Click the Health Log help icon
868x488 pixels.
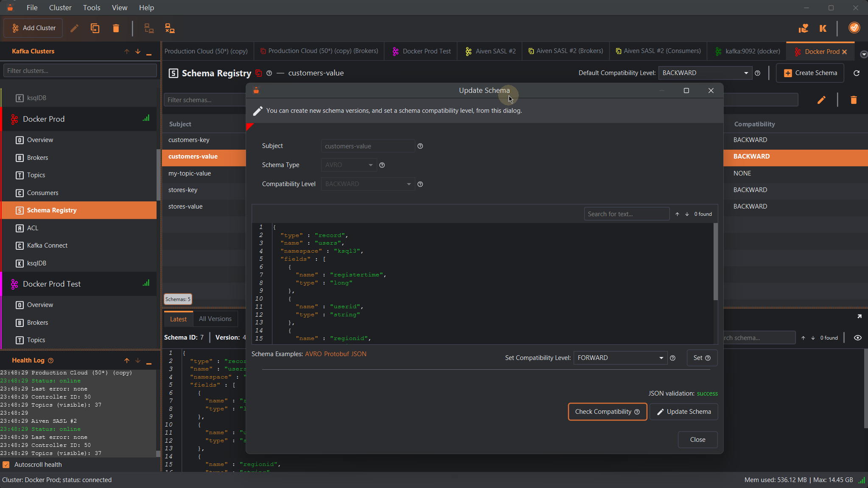pyautogui.click(x=51, y=360)
